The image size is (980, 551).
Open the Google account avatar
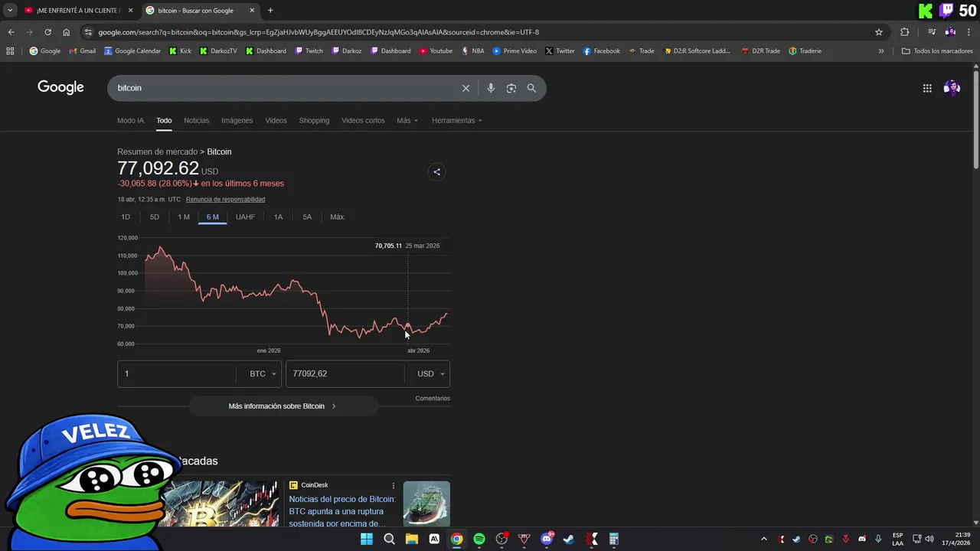(x=952, y=88)
